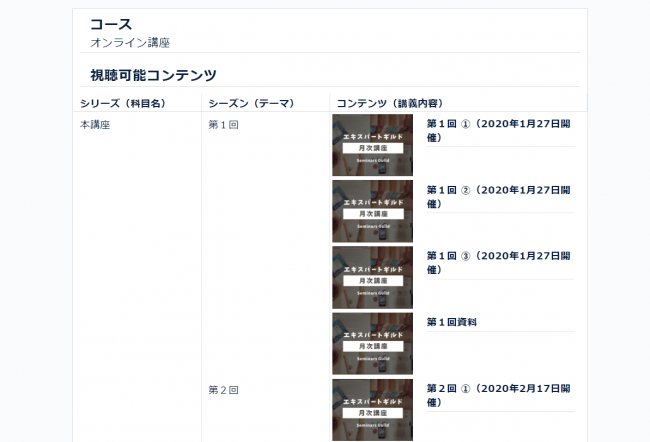Click the オンライン講座 course name
Screen dimensions: 650x442
[130, 42]
